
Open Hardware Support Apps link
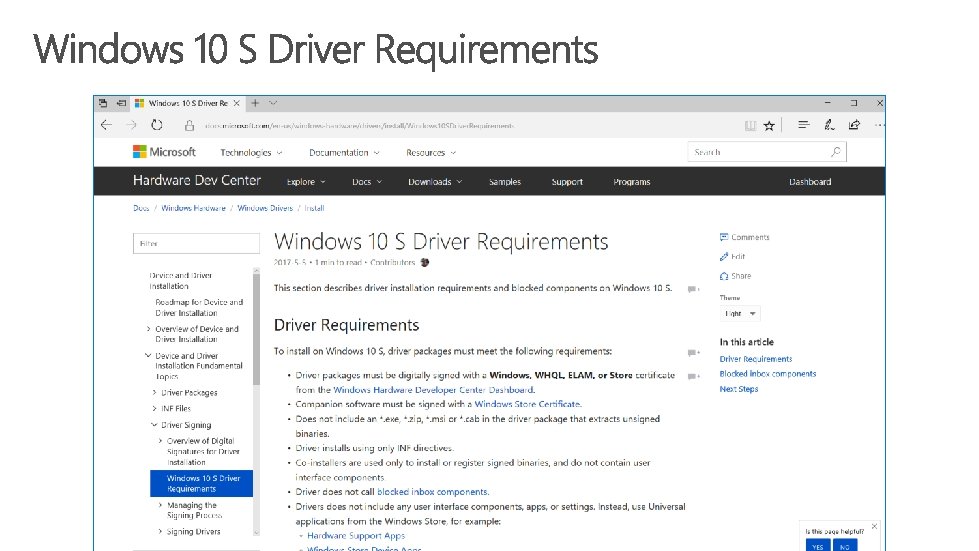click(356, 535)
